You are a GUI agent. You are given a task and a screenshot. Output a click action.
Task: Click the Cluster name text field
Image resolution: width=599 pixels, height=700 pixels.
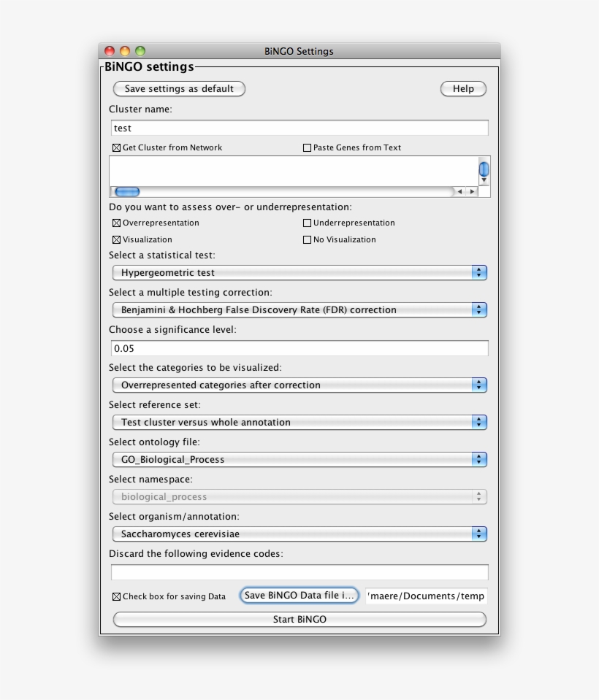click(299, 128)
